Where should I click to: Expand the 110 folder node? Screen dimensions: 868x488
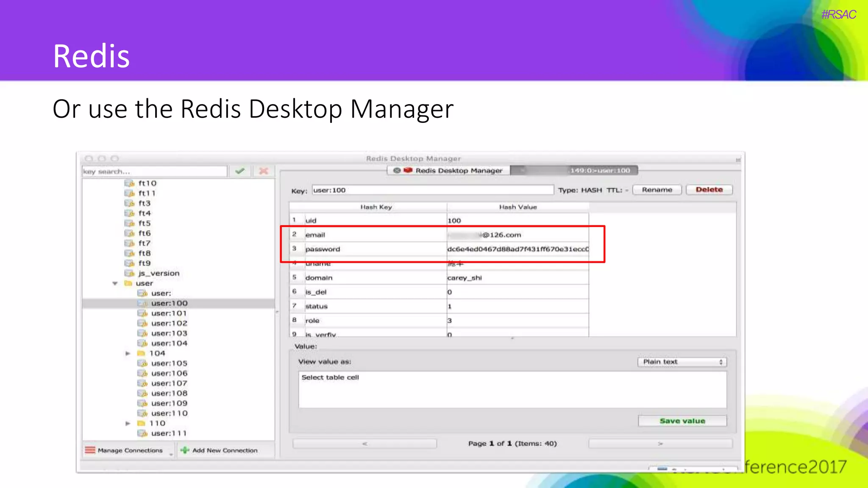[128, 423]
